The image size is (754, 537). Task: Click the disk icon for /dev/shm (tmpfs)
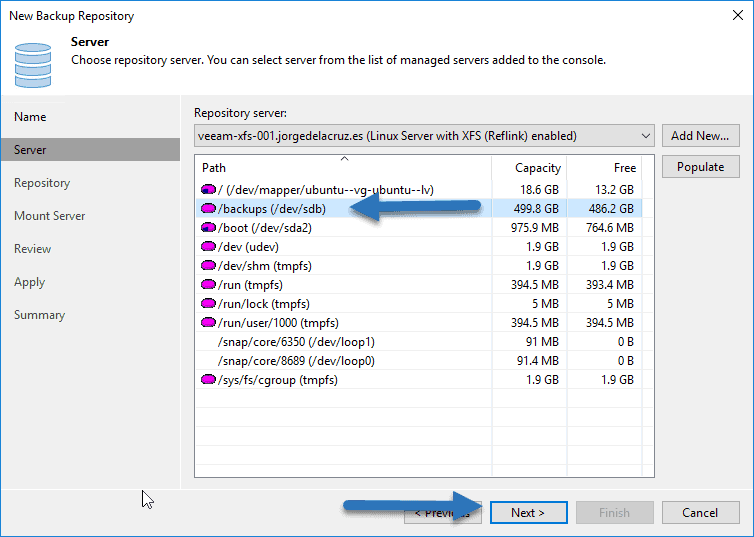[x=209, y=266]
